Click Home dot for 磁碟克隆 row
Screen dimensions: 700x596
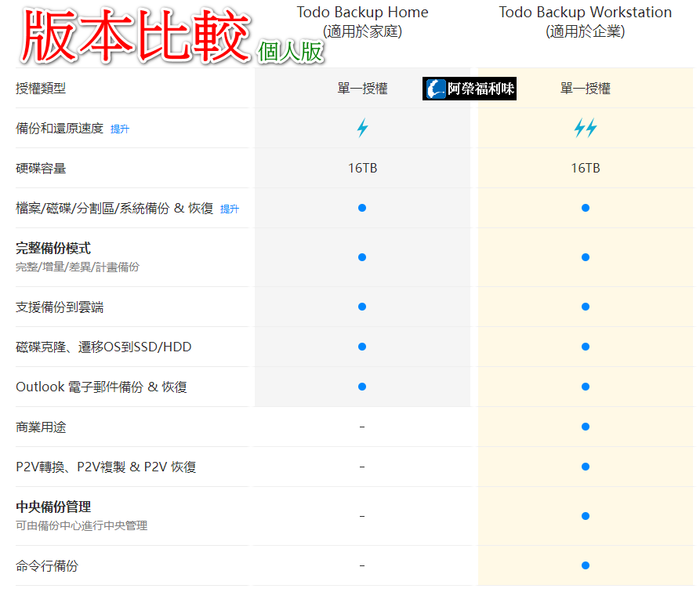[x=362, y=347]
